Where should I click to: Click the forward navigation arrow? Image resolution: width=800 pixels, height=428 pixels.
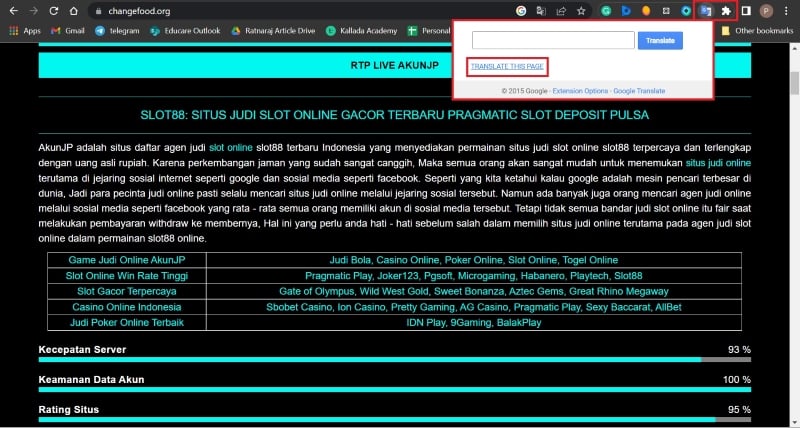coord(34,11)
